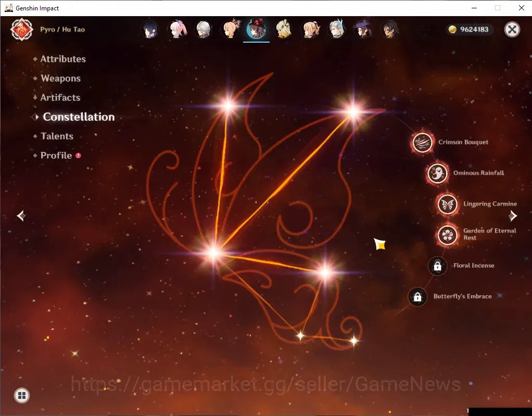The width and height of the screenshot is (532, 416).
Task: Select the dark spiky-haired character portrait
Action: pyautogui.click(x=389, y=29)
